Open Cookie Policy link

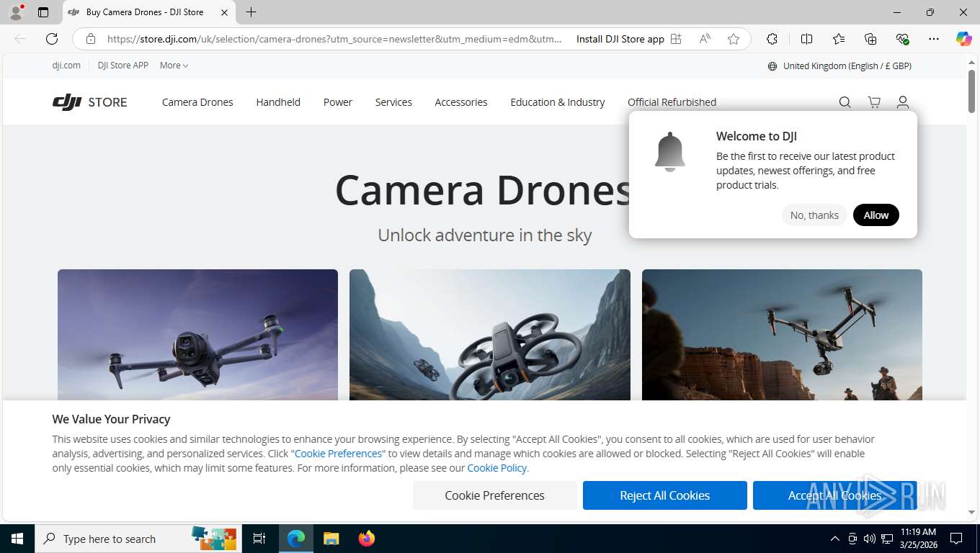(x=496, y=468)
